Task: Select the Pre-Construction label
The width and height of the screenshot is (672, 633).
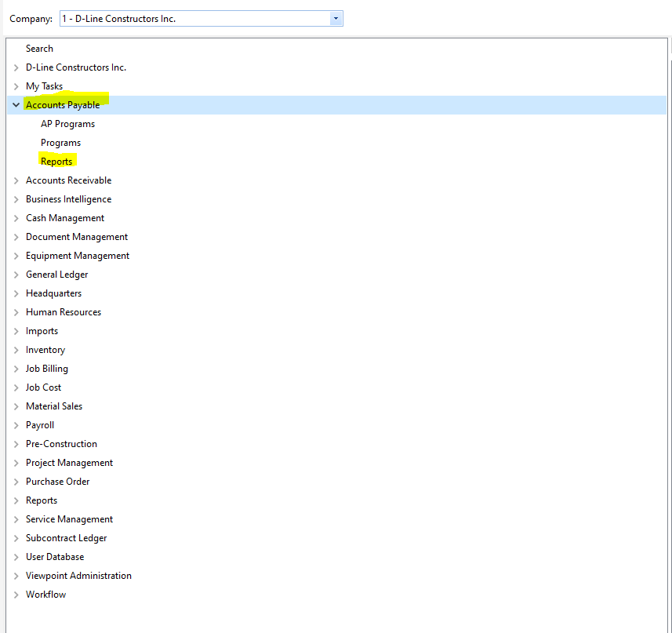Action: [x=61, y=445]
